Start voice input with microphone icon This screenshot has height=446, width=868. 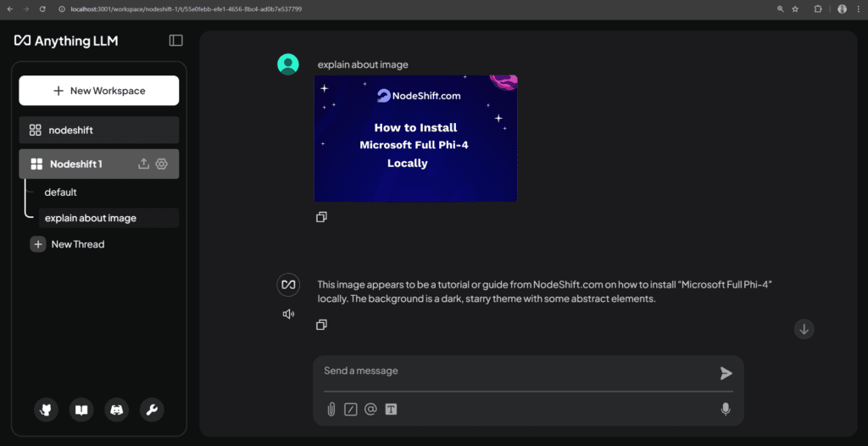point(726,410)
